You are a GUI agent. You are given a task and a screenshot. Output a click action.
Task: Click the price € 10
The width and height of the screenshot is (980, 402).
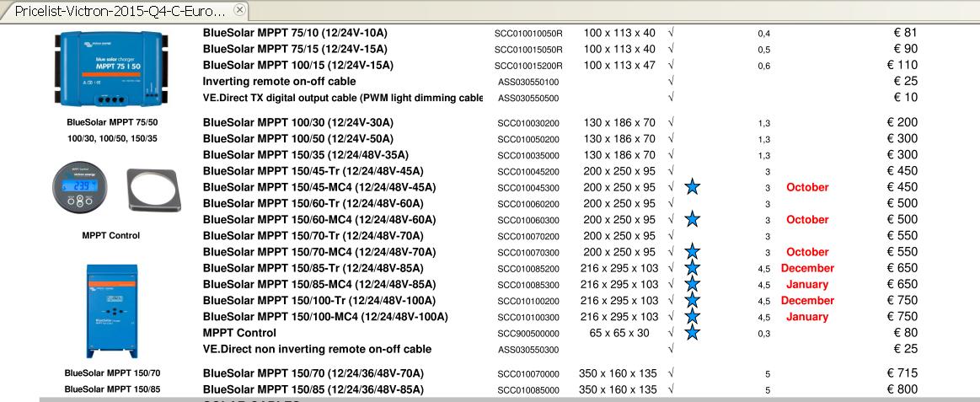click(x=905, y=98)
